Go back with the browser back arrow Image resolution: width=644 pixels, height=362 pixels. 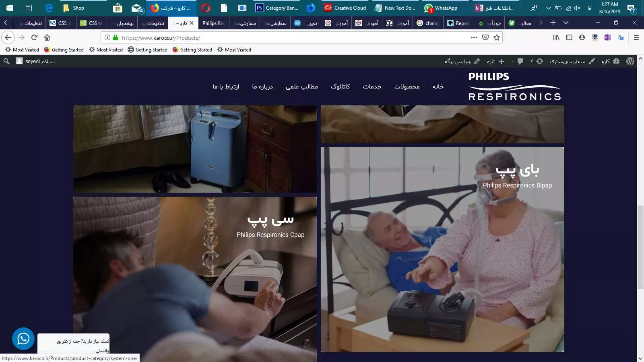pyautogui.click(x=8, y=37)
